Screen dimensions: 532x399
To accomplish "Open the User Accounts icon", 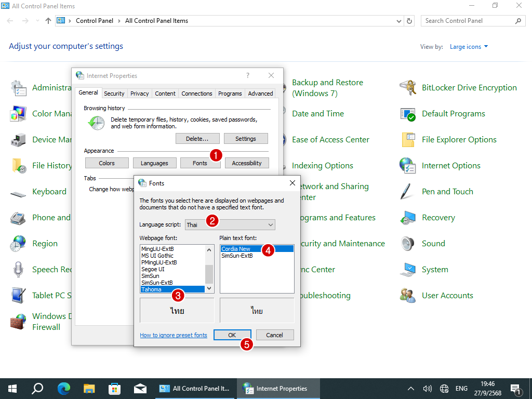I will point(408,296).
